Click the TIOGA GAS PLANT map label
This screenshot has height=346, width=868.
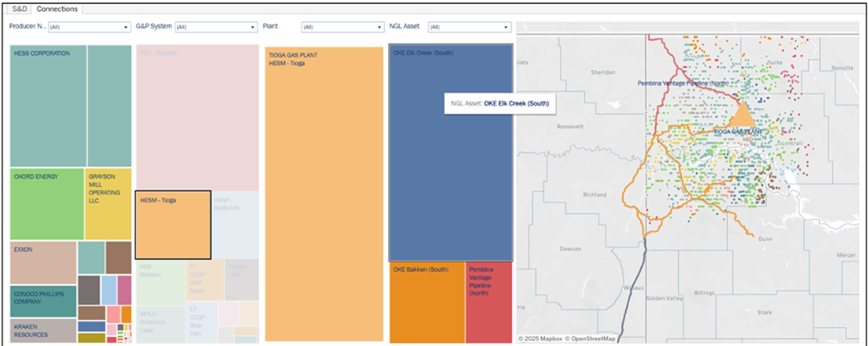tap(738, 132)
